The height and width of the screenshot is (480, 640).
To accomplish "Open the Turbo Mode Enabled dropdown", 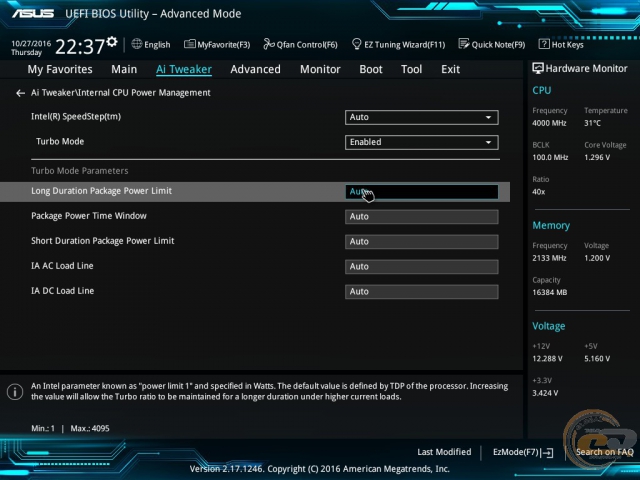I will 421,142.
